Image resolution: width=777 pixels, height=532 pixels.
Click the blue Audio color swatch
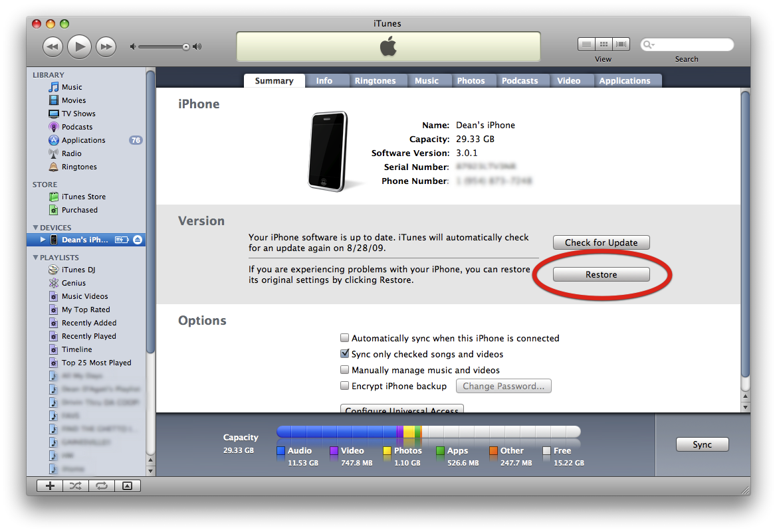pyautogui.click(x=281, y=451)
